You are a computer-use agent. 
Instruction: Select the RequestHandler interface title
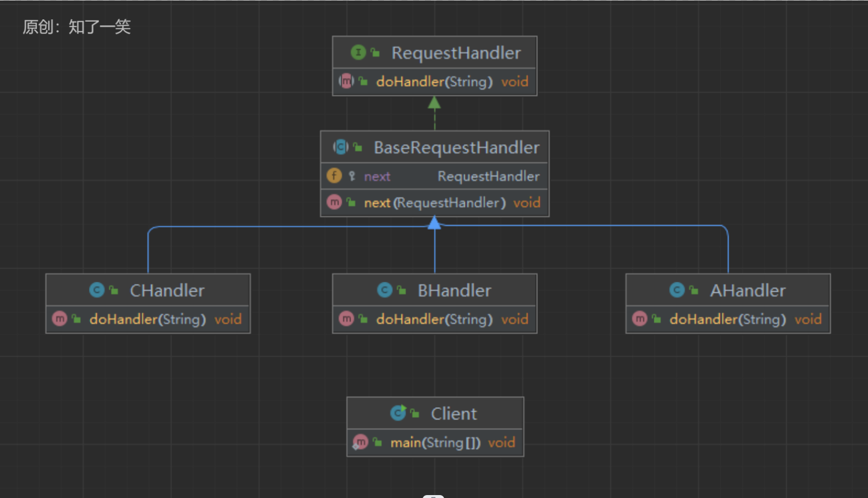point(456,53)
